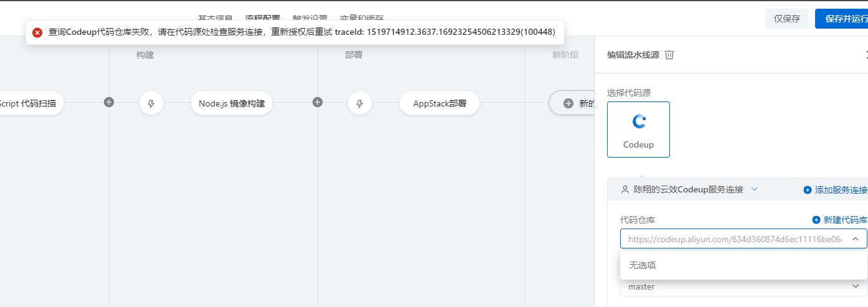
Task: Click the plus between code scan and 构建
Action: pyautogui.click(x=109, y=102)
